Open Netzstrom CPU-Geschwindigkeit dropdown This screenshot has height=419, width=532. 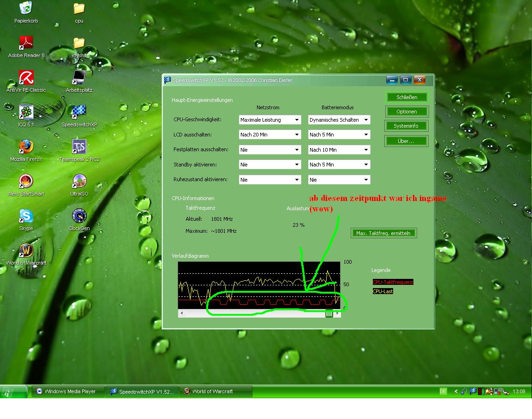270,120
